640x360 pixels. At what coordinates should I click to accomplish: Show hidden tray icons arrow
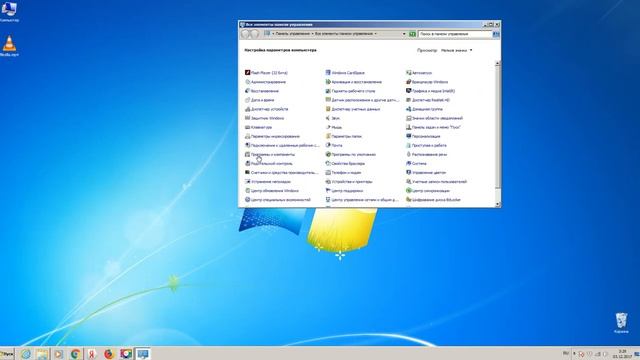tap(574, 353)
